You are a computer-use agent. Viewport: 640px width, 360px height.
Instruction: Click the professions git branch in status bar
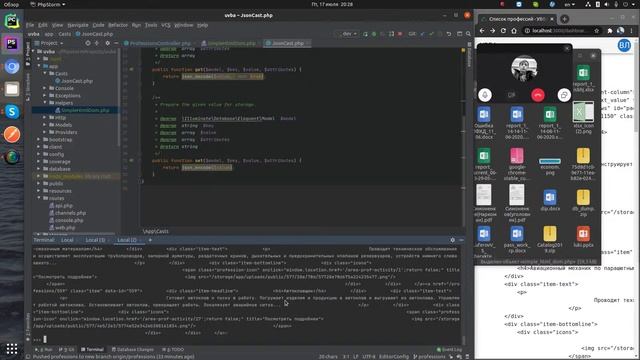click(429, 357)
